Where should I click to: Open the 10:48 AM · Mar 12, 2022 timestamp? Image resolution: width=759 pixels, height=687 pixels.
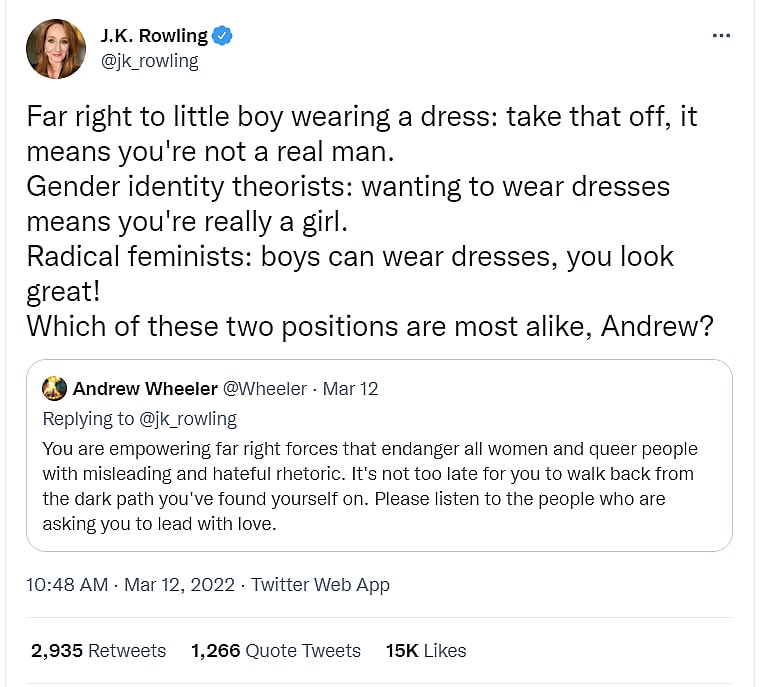coord(132,585)
